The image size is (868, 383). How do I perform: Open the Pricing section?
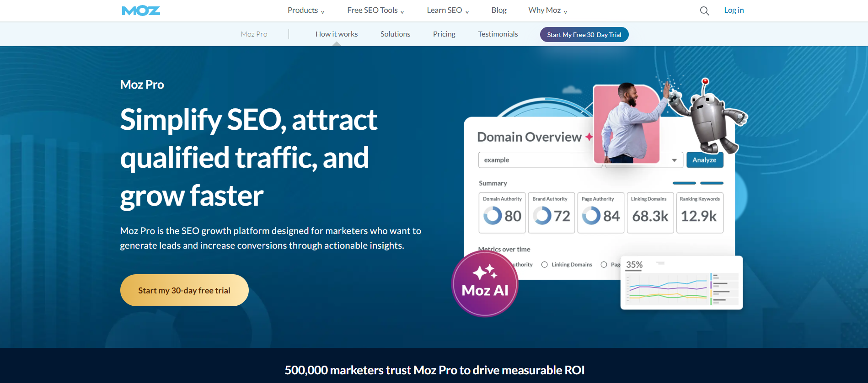click(x=444, y=34)
